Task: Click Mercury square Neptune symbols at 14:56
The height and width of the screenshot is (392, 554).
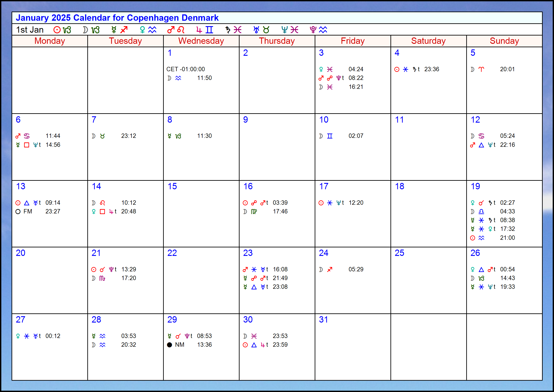Action: (28, 145)
